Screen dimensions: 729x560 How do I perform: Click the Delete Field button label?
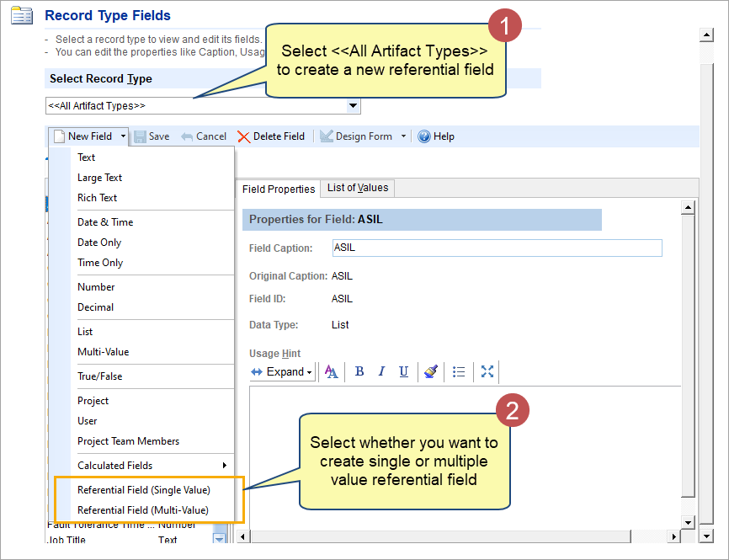click(x=279, y=136)
